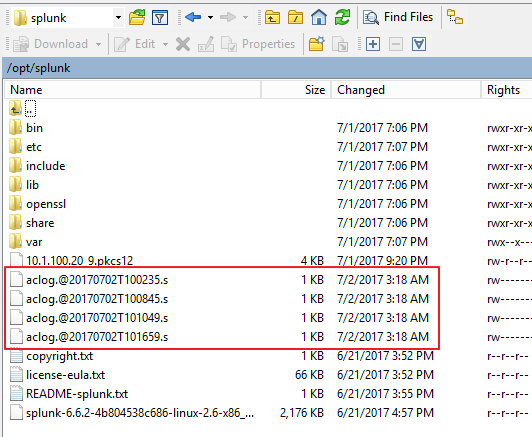
Task: Click the license-eula.txt document icon
Action: [16, 375]
